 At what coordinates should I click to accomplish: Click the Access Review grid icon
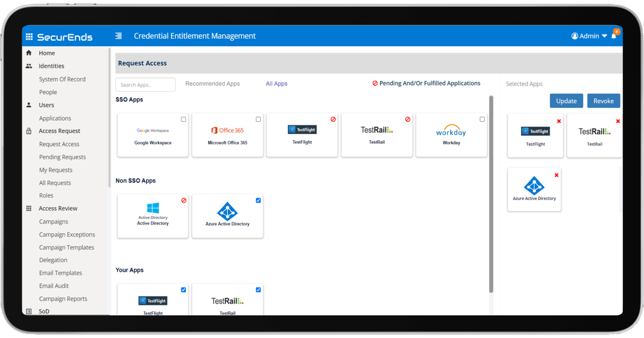click(29, 208)
